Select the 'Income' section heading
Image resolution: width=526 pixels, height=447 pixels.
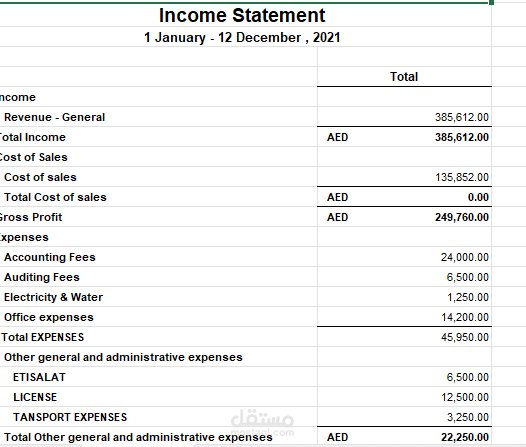click(x=17, y=97)
